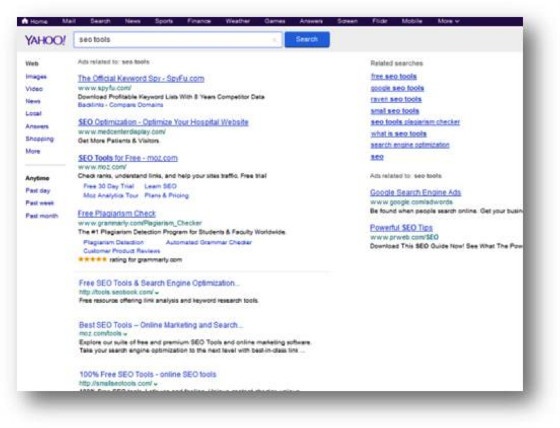Click the blue Search button
The height and width of the screenshot is (428, 560).
(307, 39)
